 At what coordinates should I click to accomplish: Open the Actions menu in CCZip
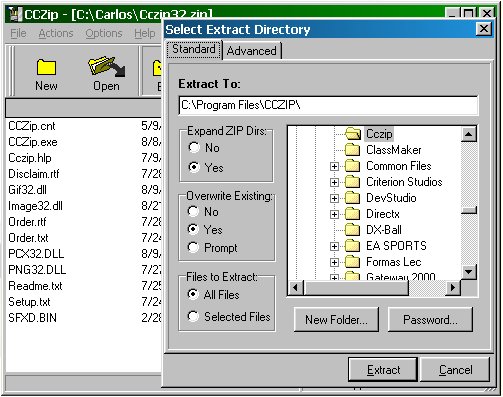56,33
